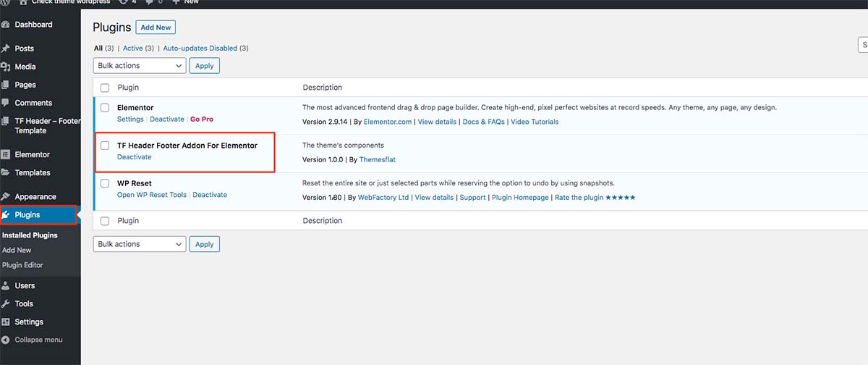868x365 pixels.
Task: Click the site home icon in admin bar
Action: [23, 2]
